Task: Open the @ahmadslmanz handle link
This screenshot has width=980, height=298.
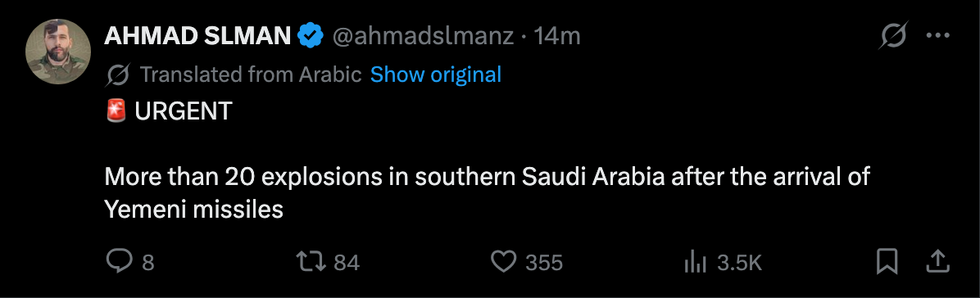Action: 423,38
